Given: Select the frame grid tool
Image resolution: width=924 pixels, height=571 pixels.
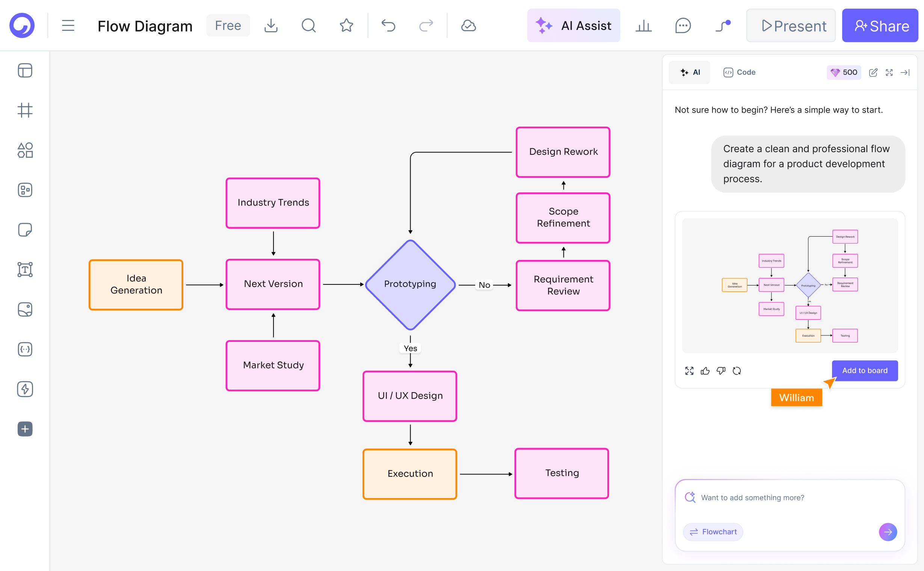Looking at the screenshot, I should click(x=25, y=110).
